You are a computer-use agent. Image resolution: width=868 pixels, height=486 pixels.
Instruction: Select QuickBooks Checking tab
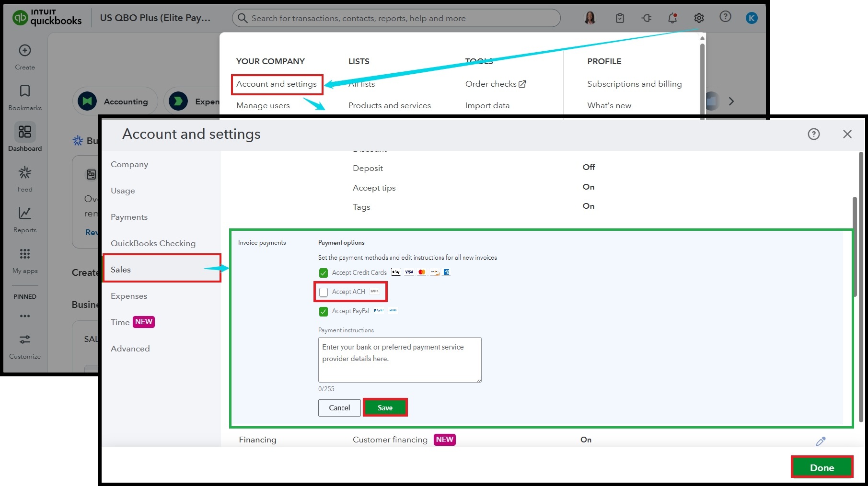pyautogui.click(x=153, y=243)
